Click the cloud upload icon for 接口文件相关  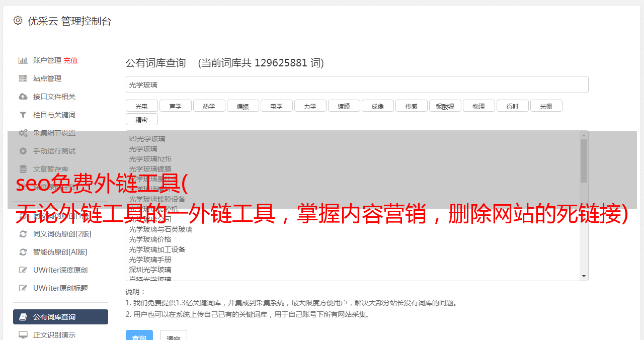[x=23, y=97]
